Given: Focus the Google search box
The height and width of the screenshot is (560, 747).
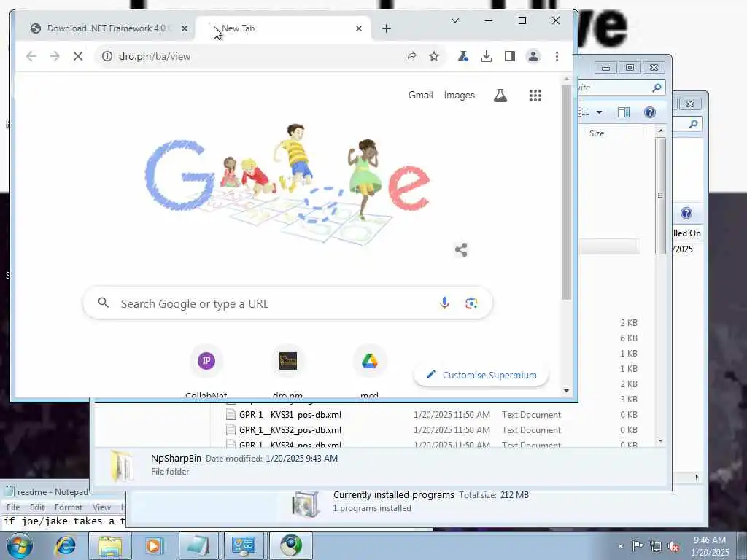Looking at the screenshot, I should tap(287, 303).
